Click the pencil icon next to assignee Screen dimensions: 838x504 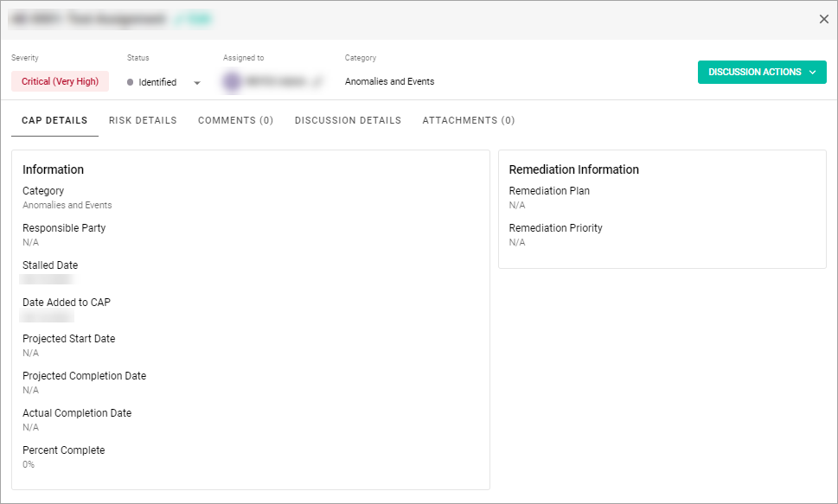(317, 82)
